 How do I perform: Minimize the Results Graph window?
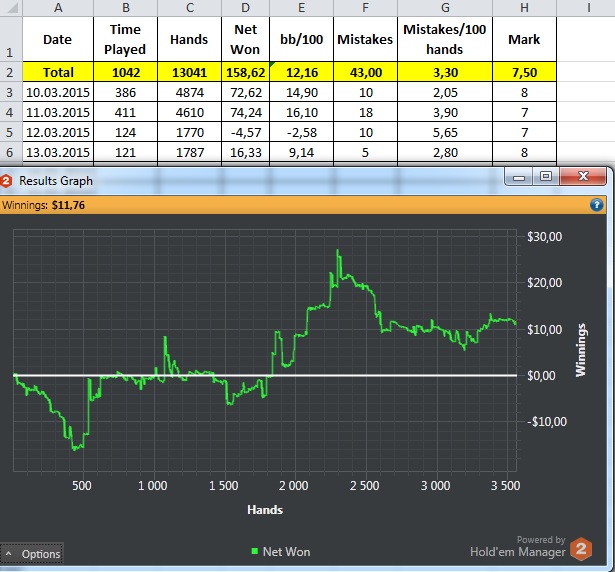(x=519, y=177)
